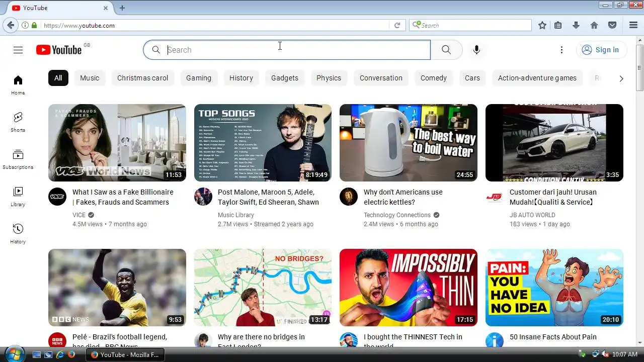Open the Pelé BBC News thumbnail
The height and width of the screenshot is (362, 644).
coord(117,288)
